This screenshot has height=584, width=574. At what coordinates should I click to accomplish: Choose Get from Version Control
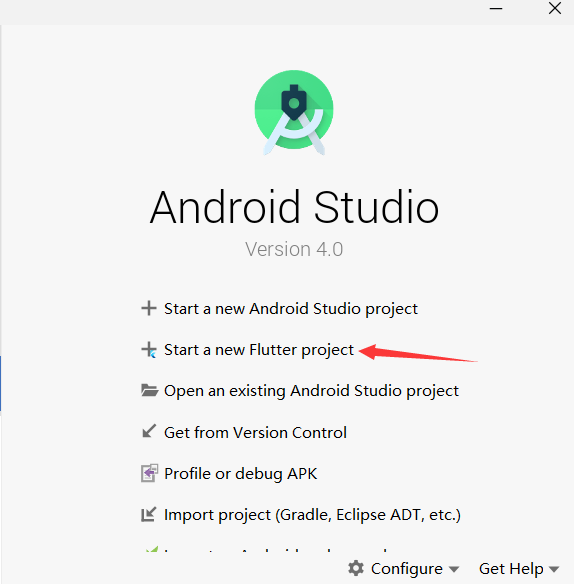click(256, 432)
